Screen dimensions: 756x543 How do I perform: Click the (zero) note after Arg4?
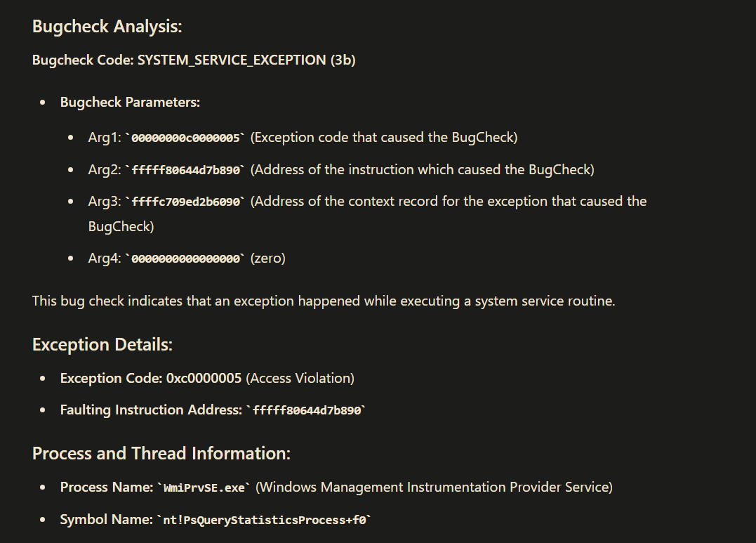coord(267,259)
